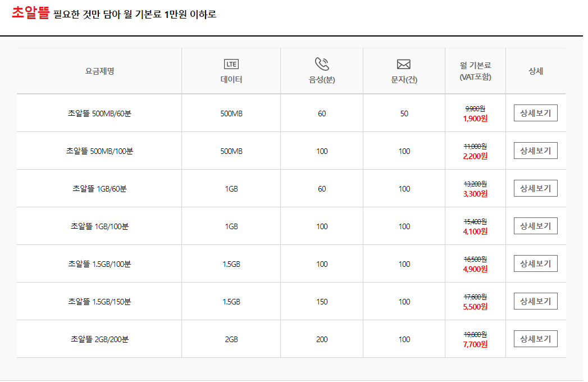Viewport: 588px width, 382px height.
Task: Click the envelope text-message icon
Action: pos(403,65)
